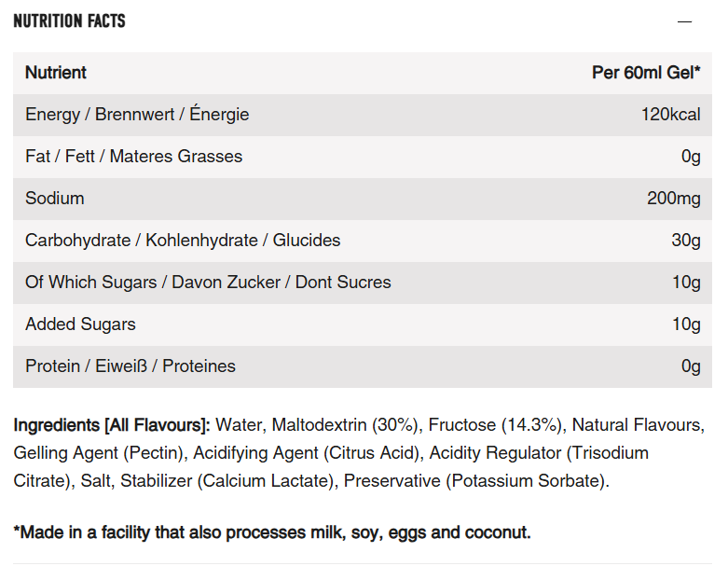The image size is (728, 566).
Task: Click the facility allergen disclaimer note
Action: (x=272, y=532)
